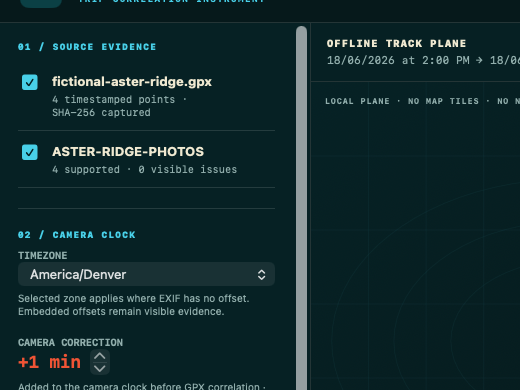Click the TIMEZONE field label
This screenshot has width=520, height=390.
(43, 256)
